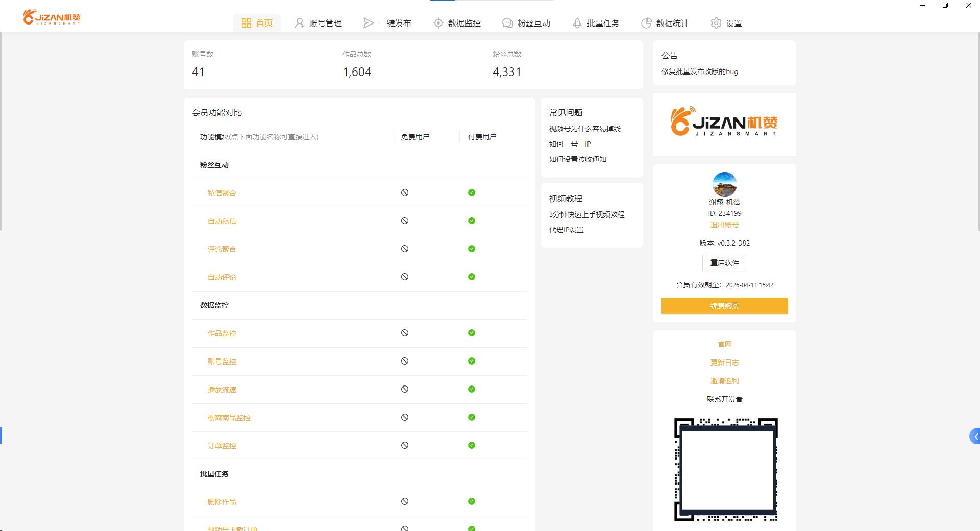Open the 3分钟快速上手视频教程 tutorial
Viewport: 980px width, 531px height.
point(586,214)
